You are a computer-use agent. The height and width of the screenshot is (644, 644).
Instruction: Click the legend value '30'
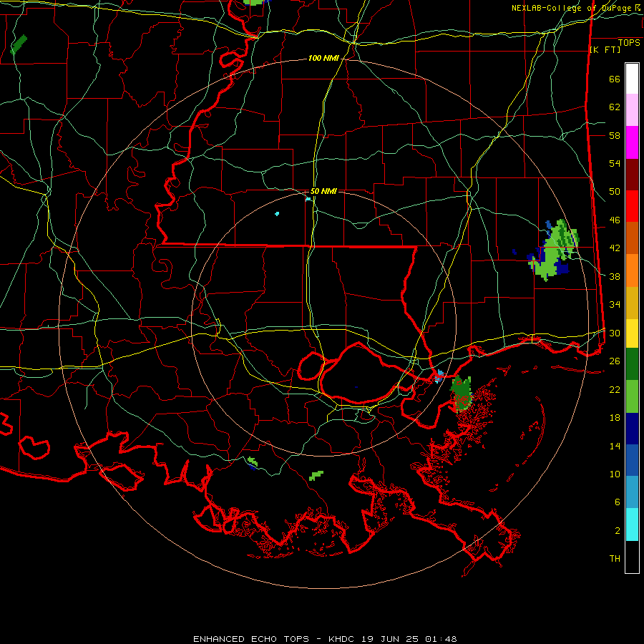[x=615, y=333]
